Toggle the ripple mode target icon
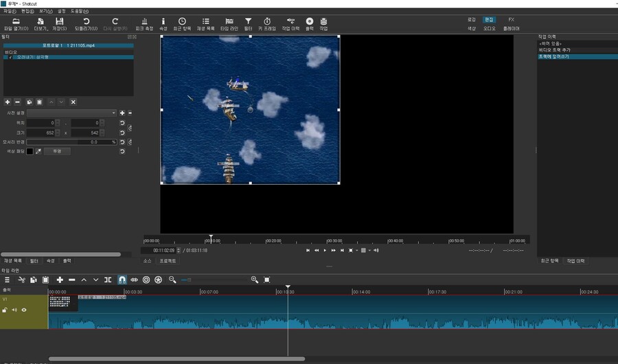618x364 pixels. 146,280
